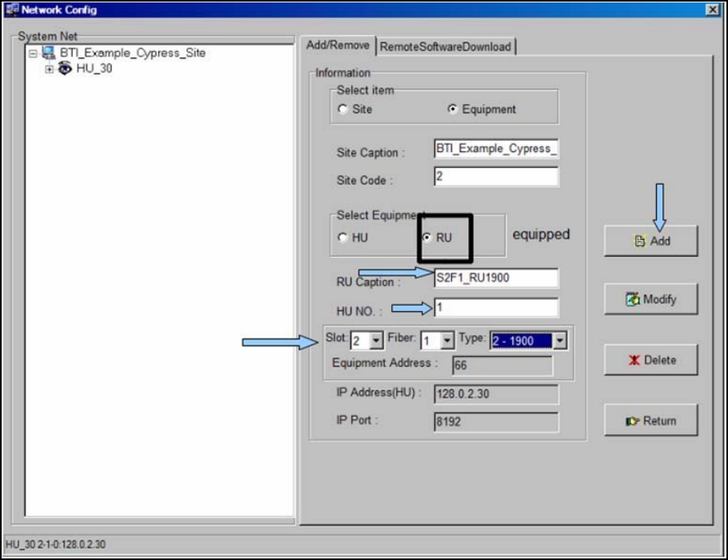Image resolution: width=728 pixels, height=560 pixels.
Task: Expand the HU_30 tree node
Action: 50,69
